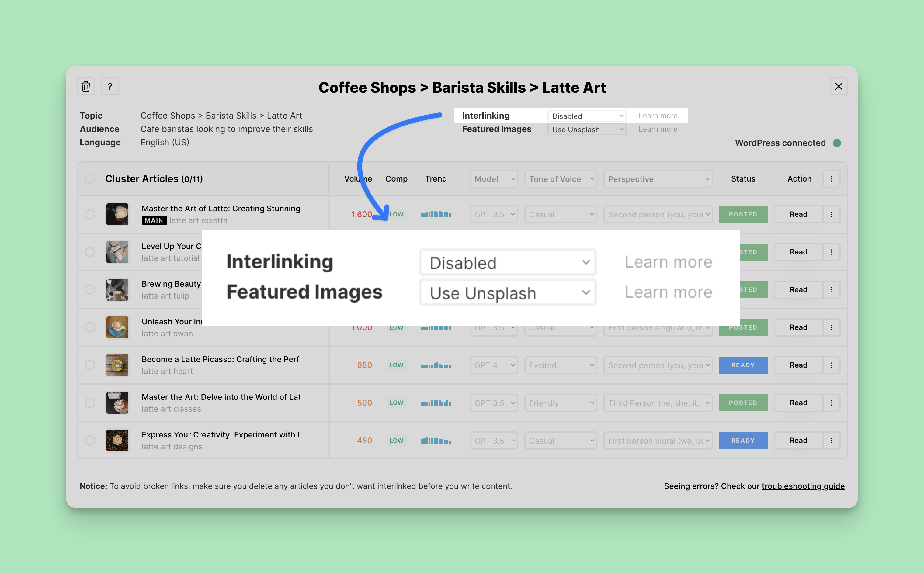
Task: Click the latte art swan article thumbnail
Action: pos(117,327)
